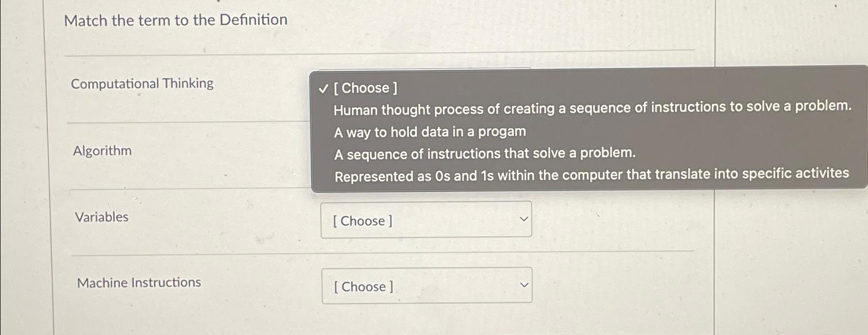Click the chevron on Machine Instructions dropdown

coord(523,284)
